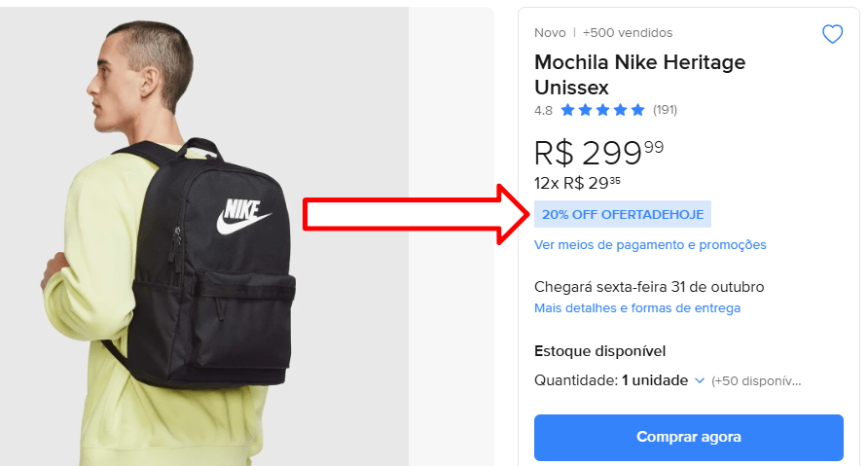Click the Chegará sexta-feira delivery text
Viewport: 868px width, 466px height.
649,287
